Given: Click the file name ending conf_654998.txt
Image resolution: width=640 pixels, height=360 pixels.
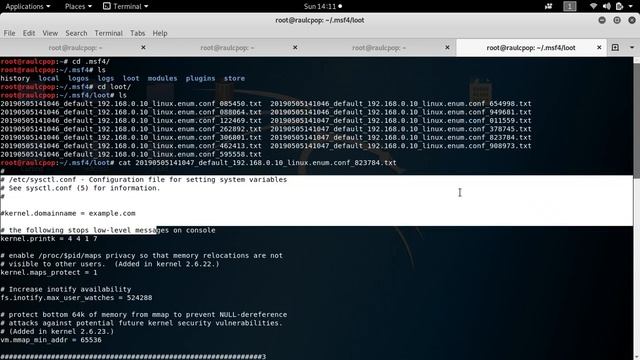Looking at the screenshot, I should [401, 104].
